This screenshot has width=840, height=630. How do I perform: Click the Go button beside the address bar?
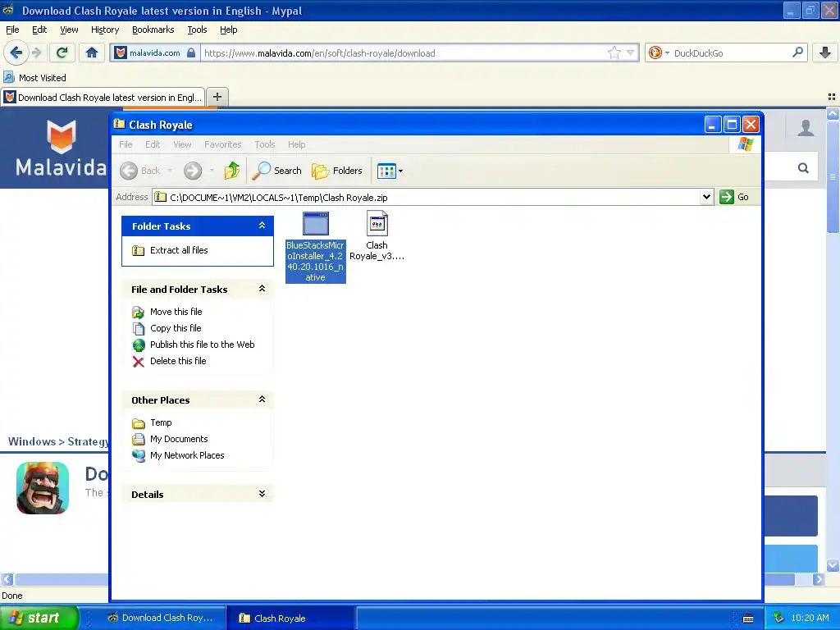click(734, 197)
